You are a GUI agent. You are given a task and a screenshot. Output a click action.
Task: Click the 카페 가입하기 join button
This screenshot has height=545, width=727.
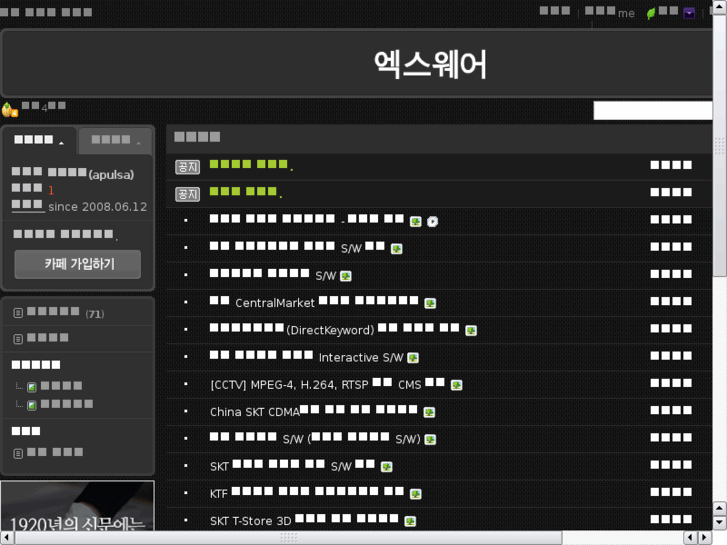tap(78, 264)
